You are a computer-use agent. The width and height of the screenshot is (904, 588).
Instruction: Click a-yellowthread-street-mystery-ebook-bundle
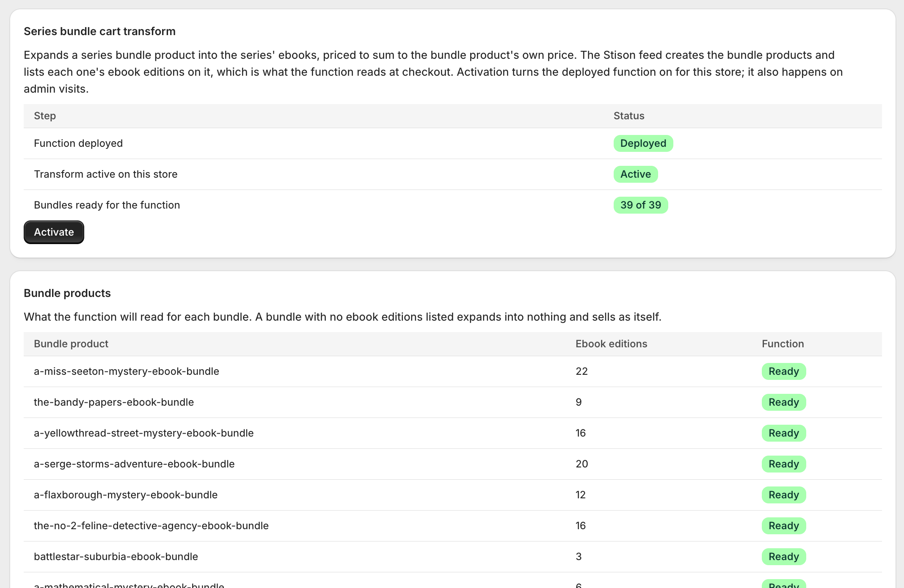(x=144, y=433)
